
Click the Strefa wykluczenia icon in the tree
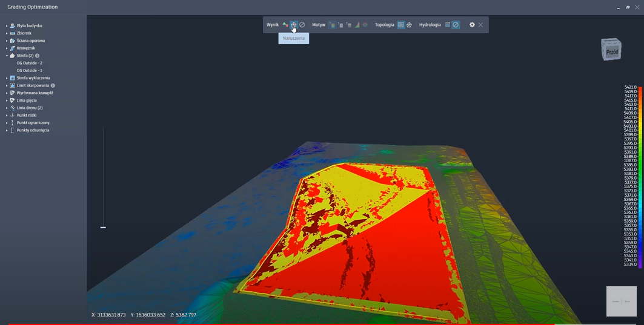(12, 78)
